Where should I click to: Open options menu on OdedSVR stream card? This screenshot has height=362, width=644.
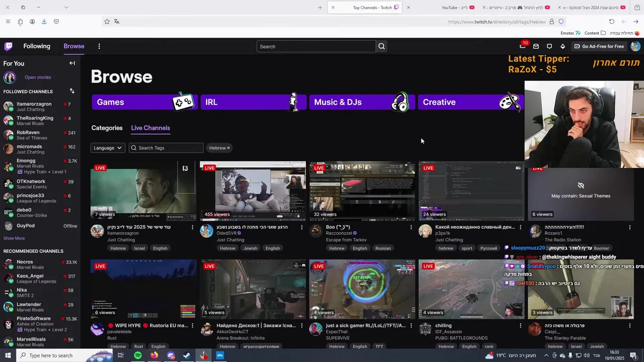tap(302, 227)
